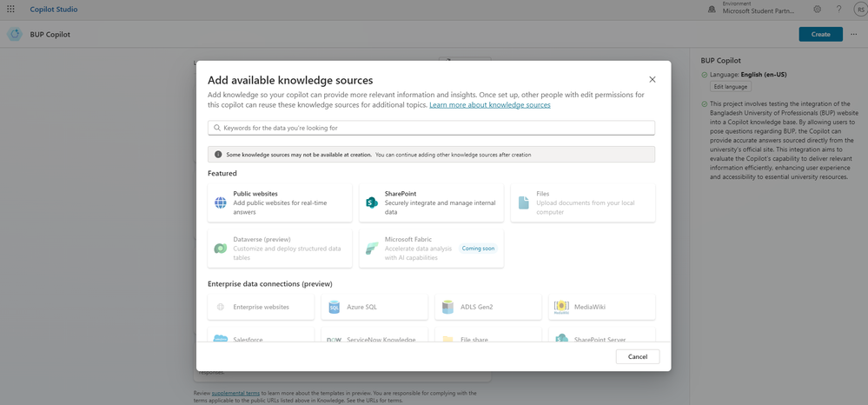Click the info icon in the notice bar
Viewport: 868px width, 405px height.
point(218,155)
